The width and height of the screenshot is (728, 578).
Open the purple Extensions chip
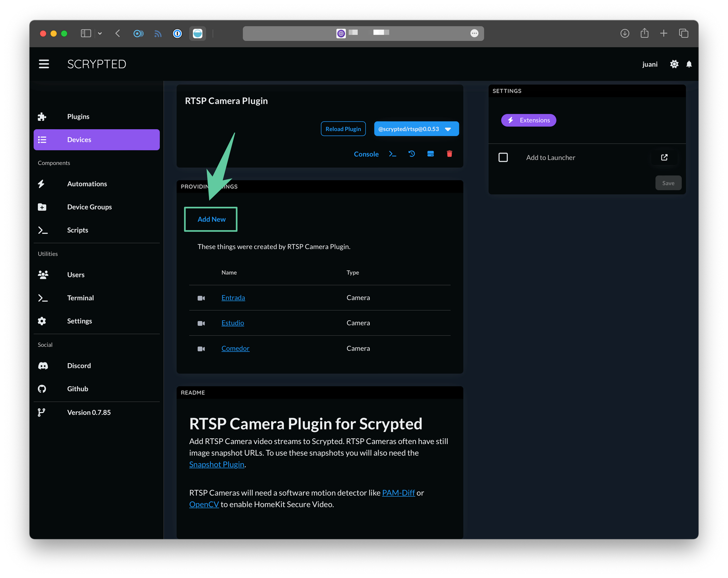tap(529, 120)
